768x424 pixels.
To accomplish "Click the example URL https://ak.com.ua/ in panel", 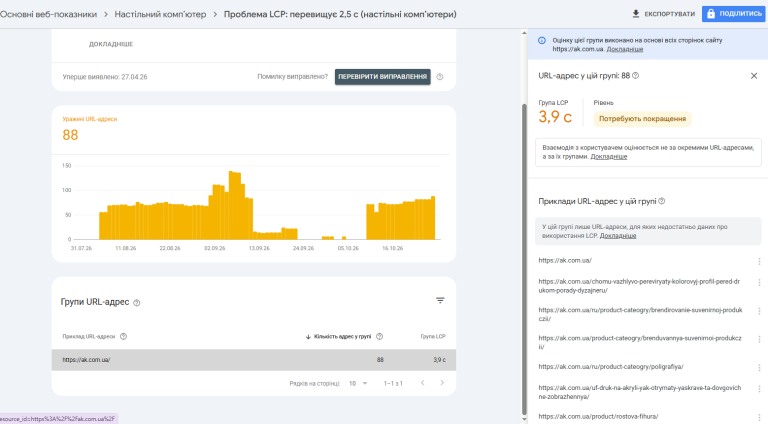I will click(565, 260).
